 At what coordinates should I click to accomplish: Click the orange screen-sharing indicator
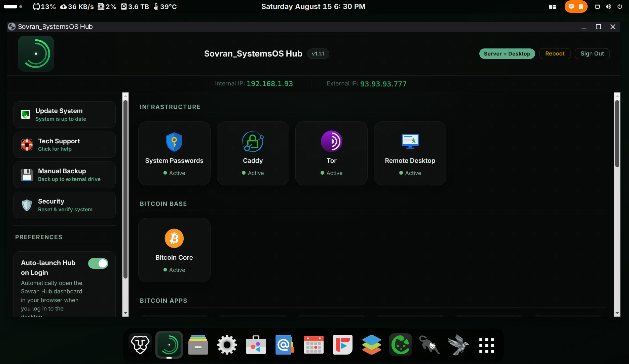point(576,7)
